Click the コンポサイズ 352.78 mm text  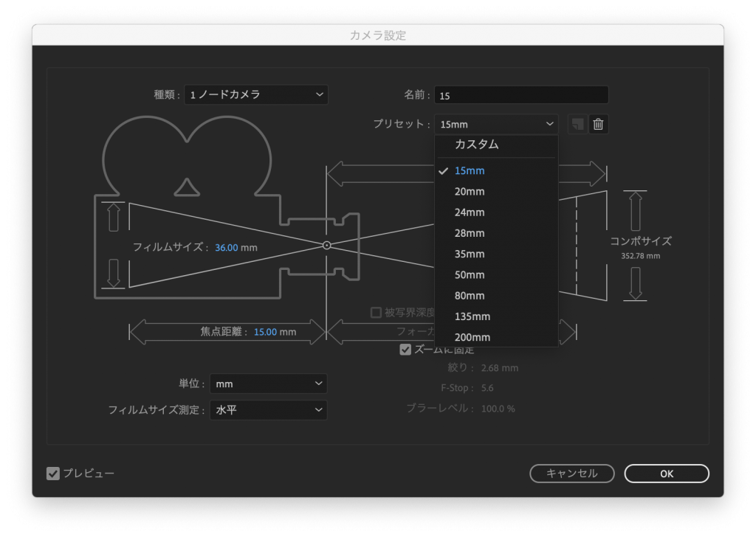pyautogui.click(x=640, y=256)
